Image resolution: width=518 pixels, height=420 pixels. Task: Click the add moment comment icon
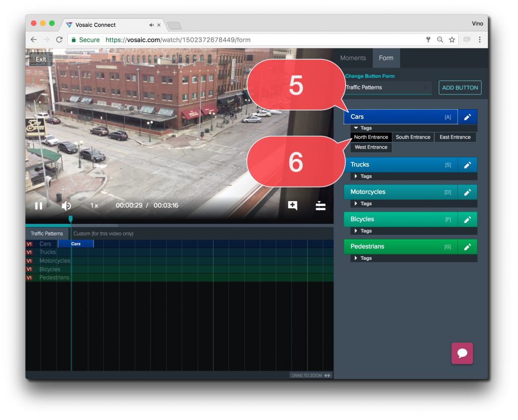pyautogui.click(x=293, y=206)
